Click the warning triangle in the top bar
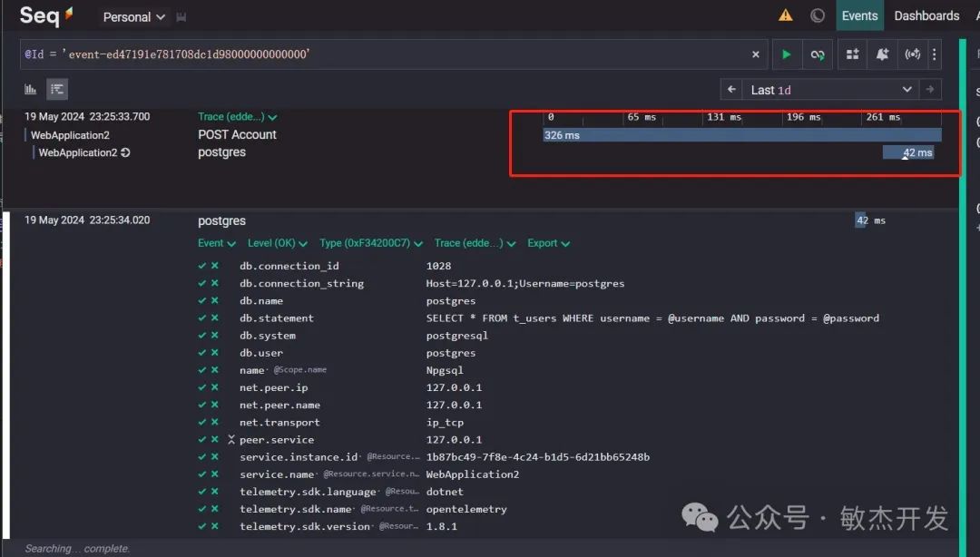The image size is (980, 557). (x=785, y=15)
